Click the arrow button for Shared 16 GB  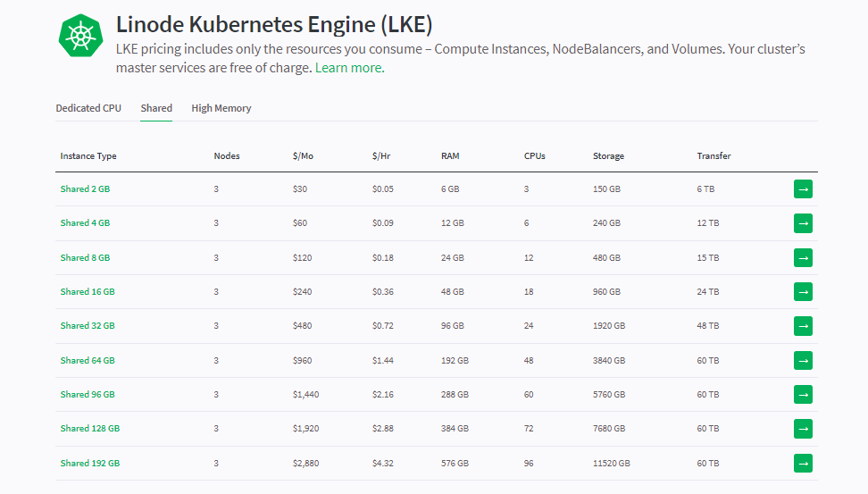tap(803, 292)
